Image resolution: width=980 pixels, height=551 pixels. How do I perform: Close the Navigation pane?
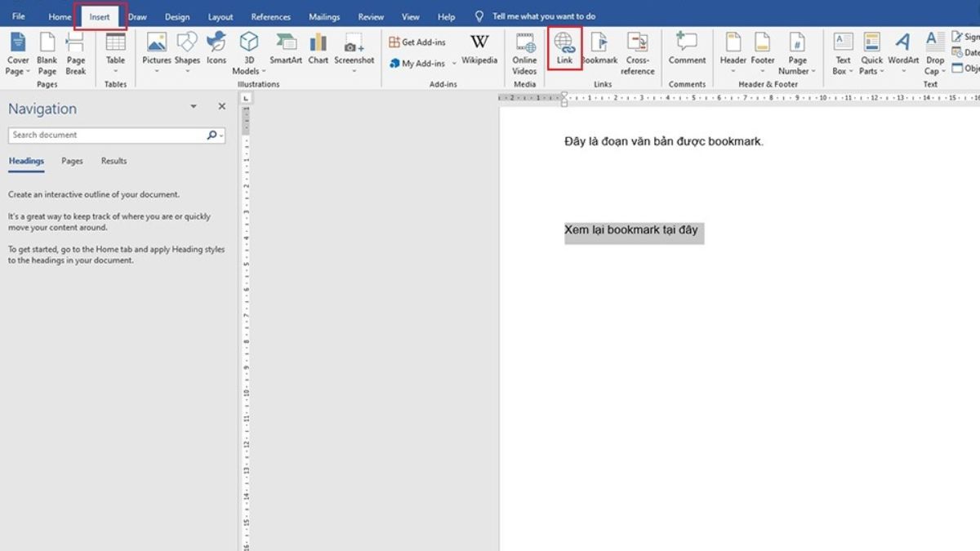click(221, 107)
